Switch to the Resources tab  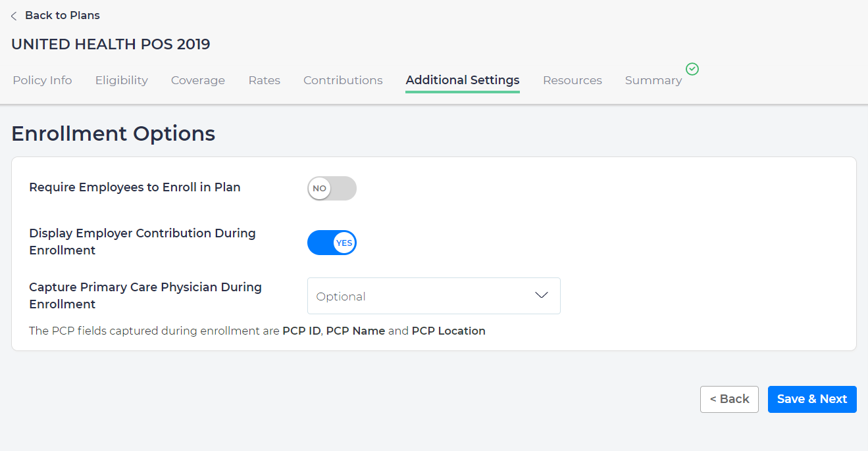coord(573,80)
